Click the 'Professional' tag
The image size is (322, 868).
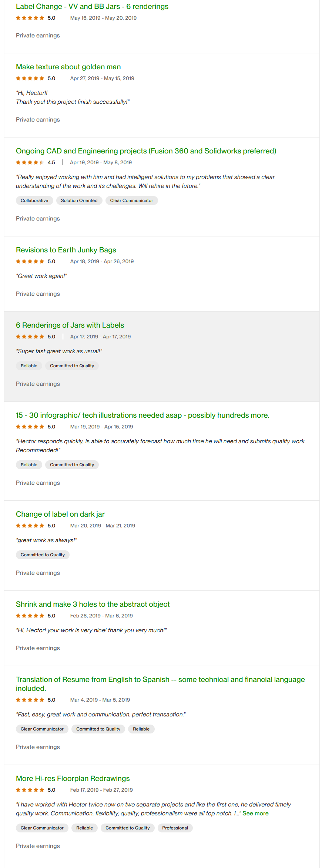pyautogui.click(x=175, y=828)
